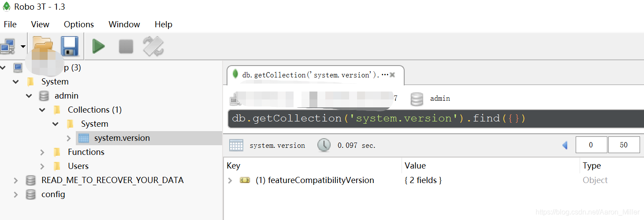The image size is (644, 220).
Task: Click the Users folder icon
Action: 57,166
